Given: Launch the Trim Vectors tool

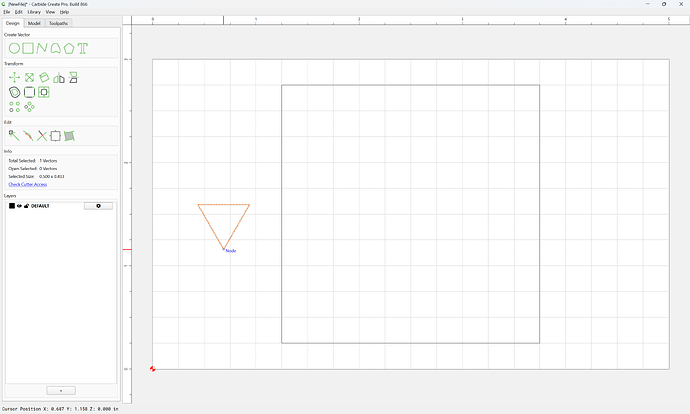Looking at the screenshot, I should click(42, 136).
